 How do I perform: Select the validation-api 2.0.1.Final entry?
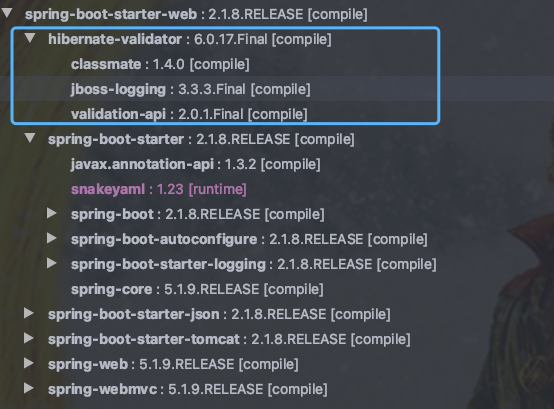click(189, 114)
